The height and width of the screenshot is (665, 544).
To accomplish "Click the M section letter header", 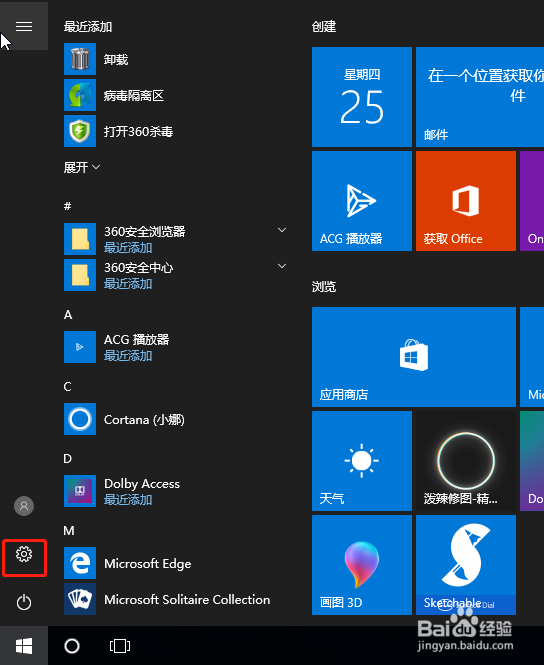I will [69, 531].
